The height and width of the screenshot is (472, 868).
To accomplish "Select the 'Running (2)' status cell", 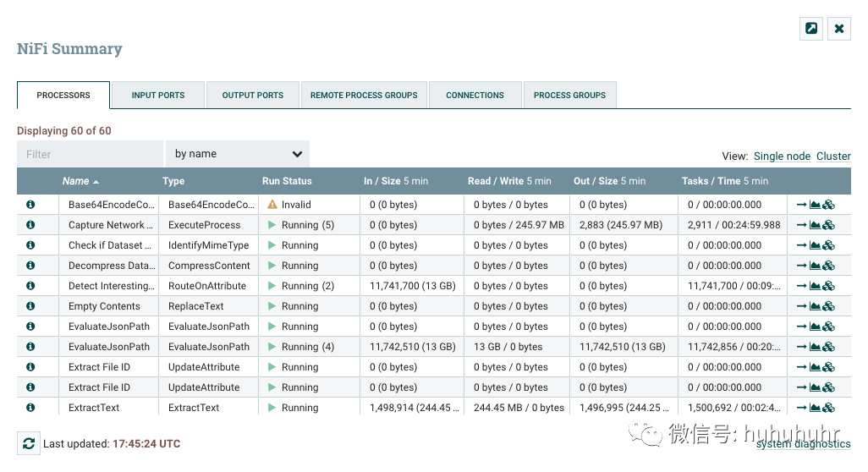I will 310,286.
